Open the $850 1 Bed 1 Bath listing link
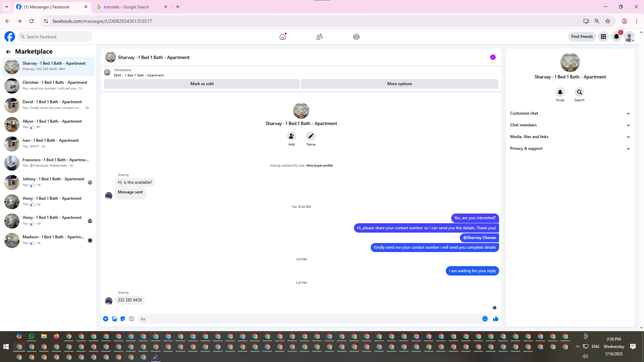This screenshot has width=644, height=362. pos(139,75)
